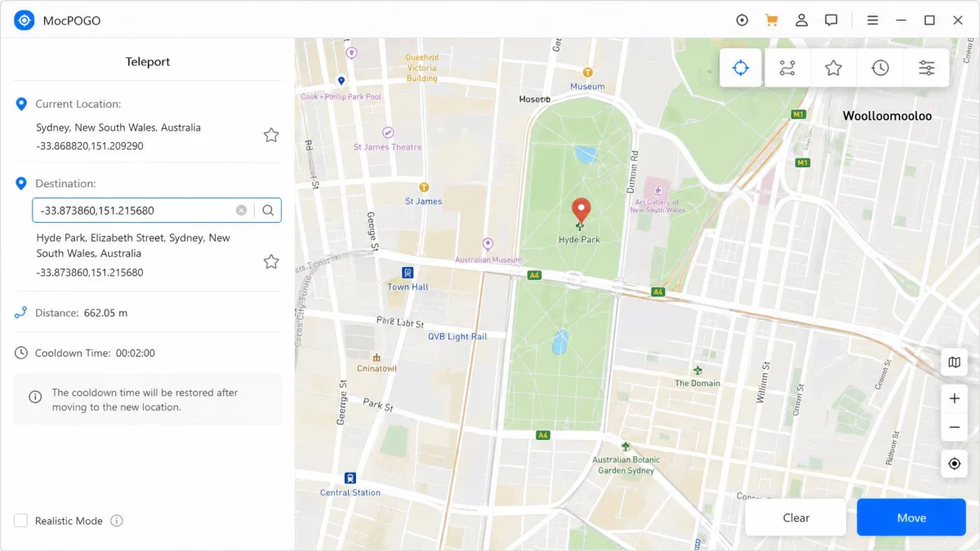The image size is (980, 551).
Task: Clear the destination input text
Action: pos(241,211)
